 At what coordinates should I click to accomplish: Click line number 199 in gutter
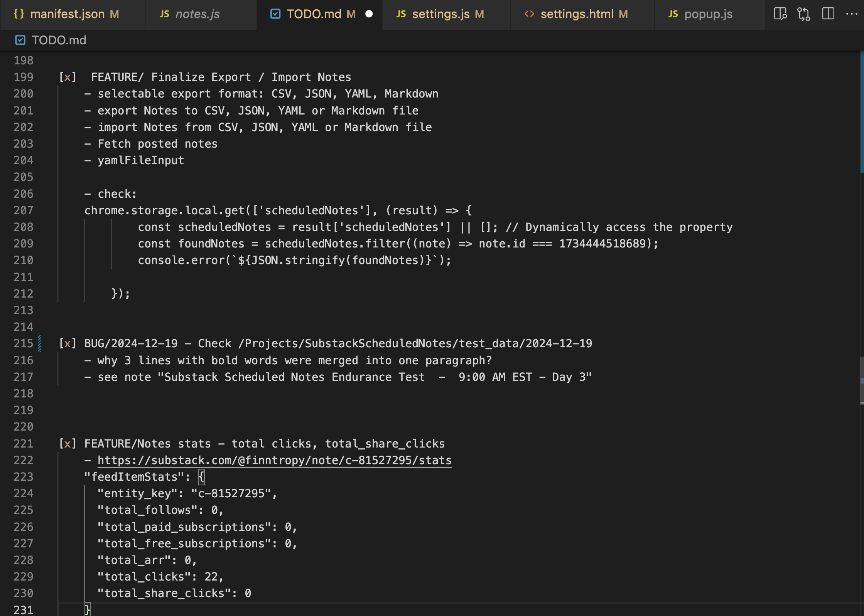(24, 77)
